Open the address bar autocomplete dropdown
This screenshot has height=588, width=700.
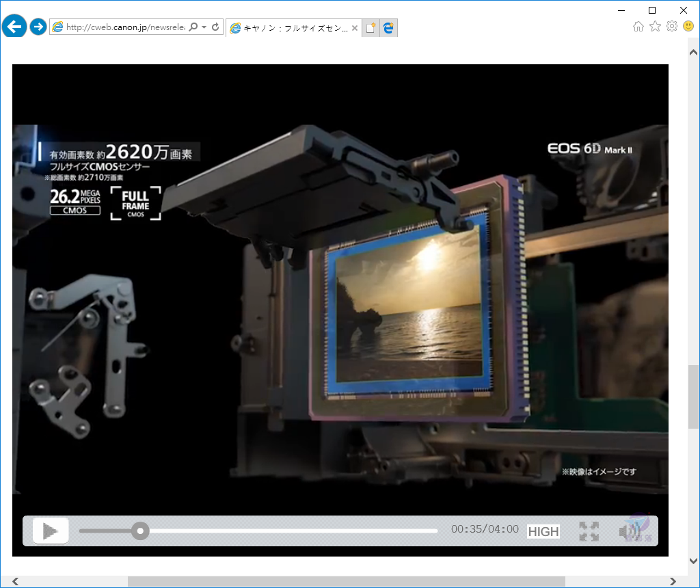tap(204, 27)
